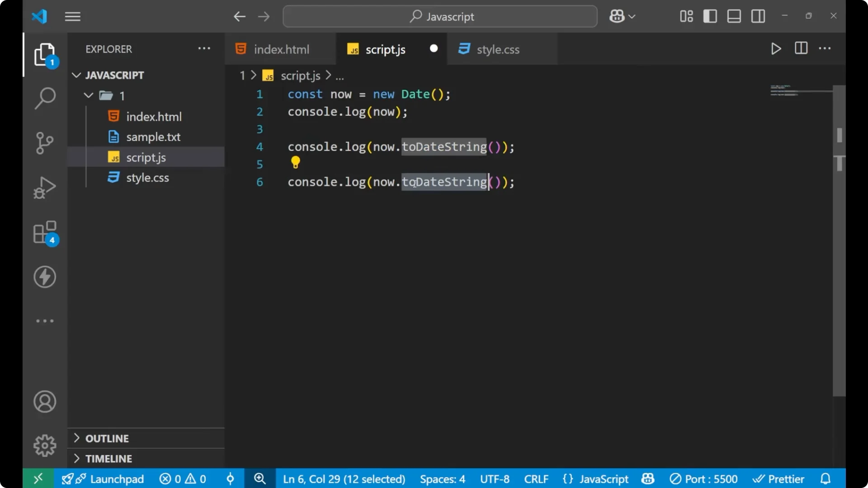Toggle the Secondary Side Bar
The width and height of the screenshot is (868, 488).
pyautogui.click(x=758, y=16)
